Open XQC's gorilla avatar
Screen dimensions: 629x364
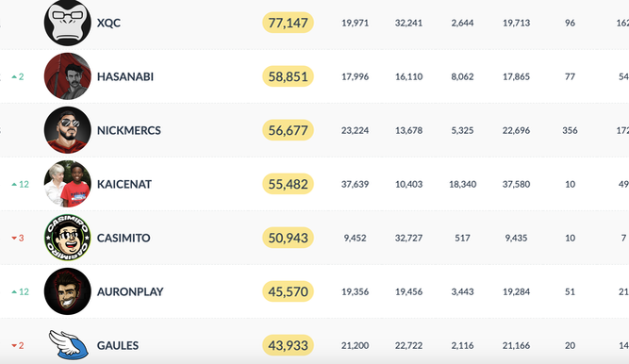(x=67, y=23)
